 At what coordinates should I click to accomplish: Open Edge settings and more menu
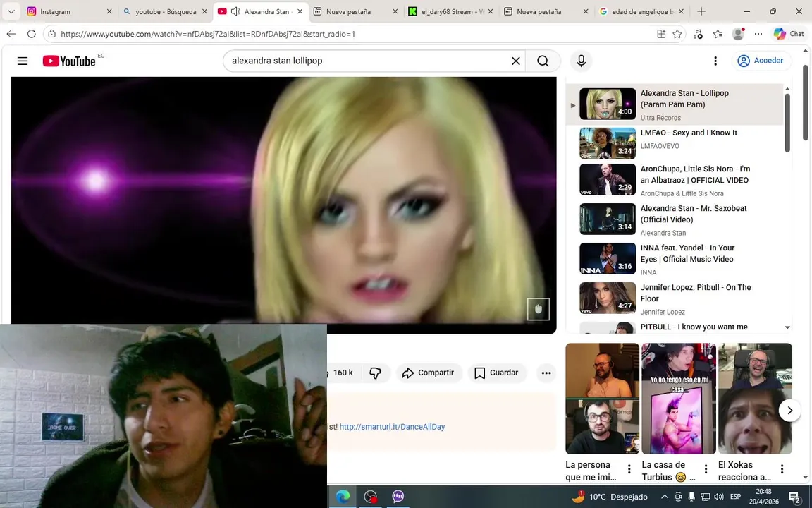point(758,34)
